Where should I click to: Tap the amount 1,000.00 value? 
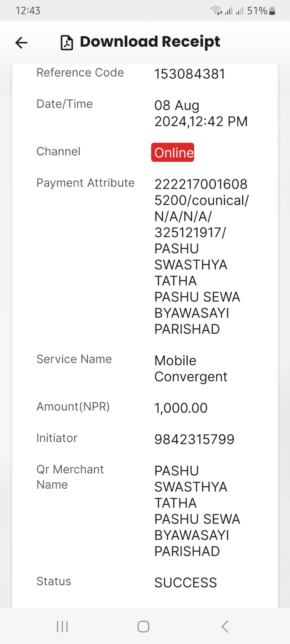pyautogui.click(x=181, y=408)
